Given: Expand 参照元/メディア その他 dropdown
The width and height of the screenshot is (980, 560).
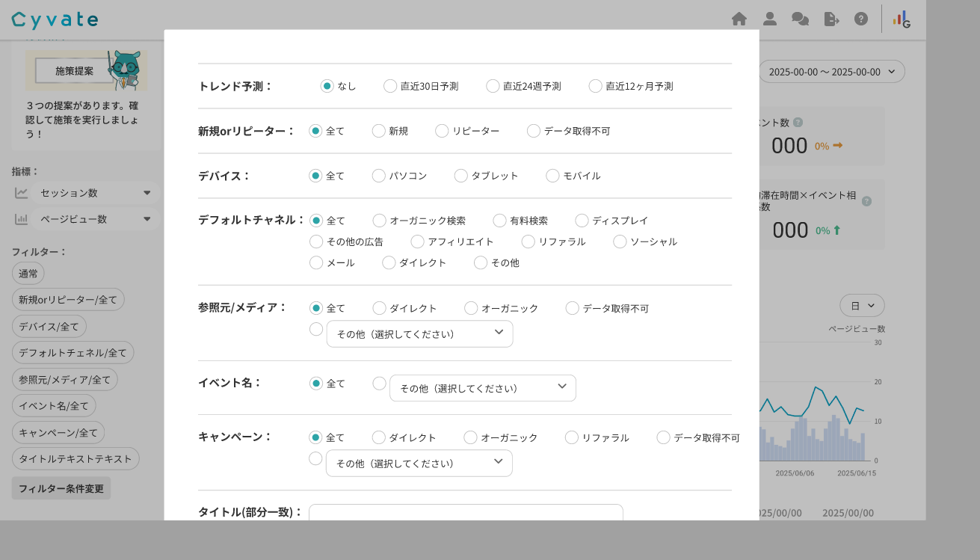Looking at the screenshot, I should pos(419,333).
